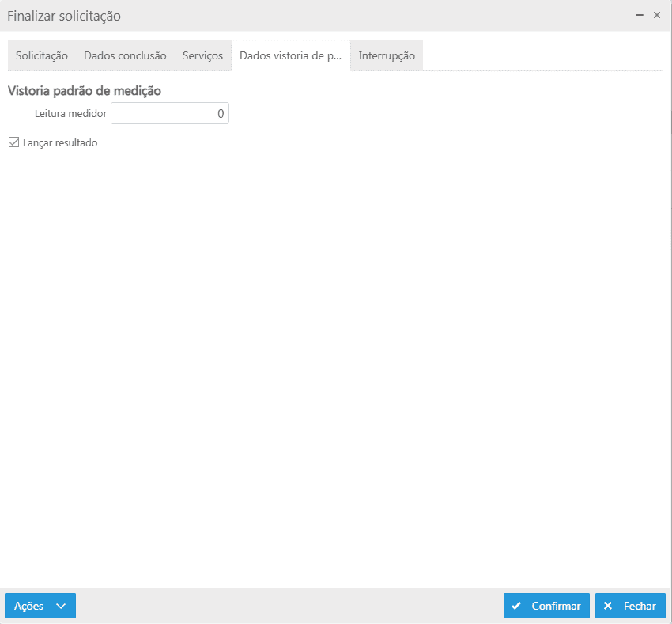
Task: Click the Vistoria padrão de medição heading
Action: pos(85,91)
